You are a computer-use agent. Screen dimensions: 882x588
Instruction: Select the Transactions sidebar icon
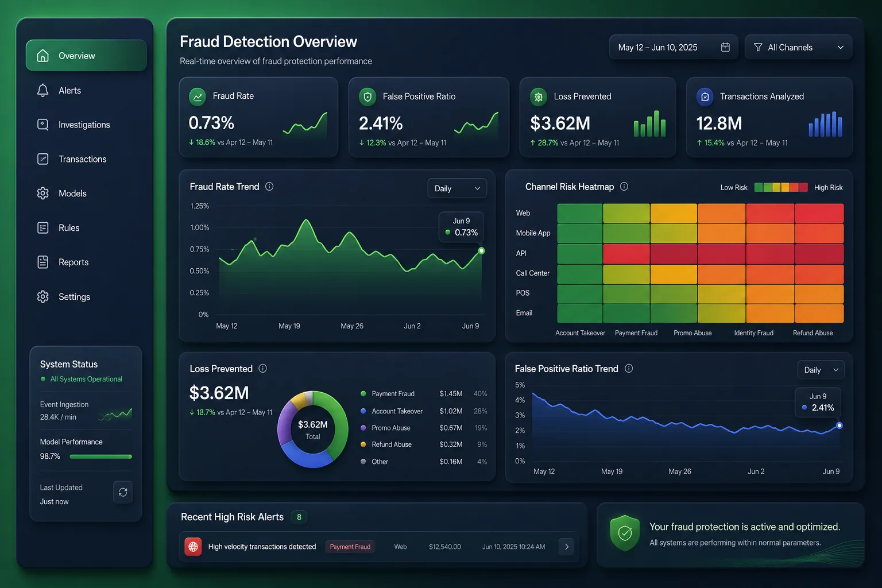click(42, 159)
